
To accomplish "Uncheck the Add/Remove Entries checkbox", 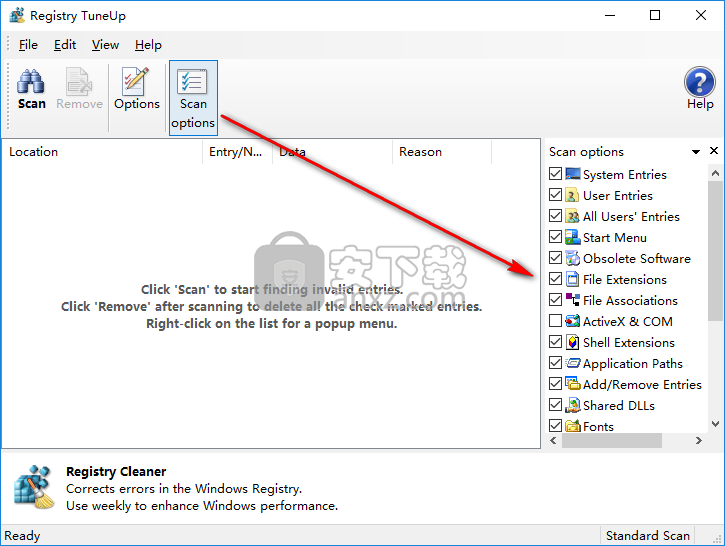I will click(555, 384).
